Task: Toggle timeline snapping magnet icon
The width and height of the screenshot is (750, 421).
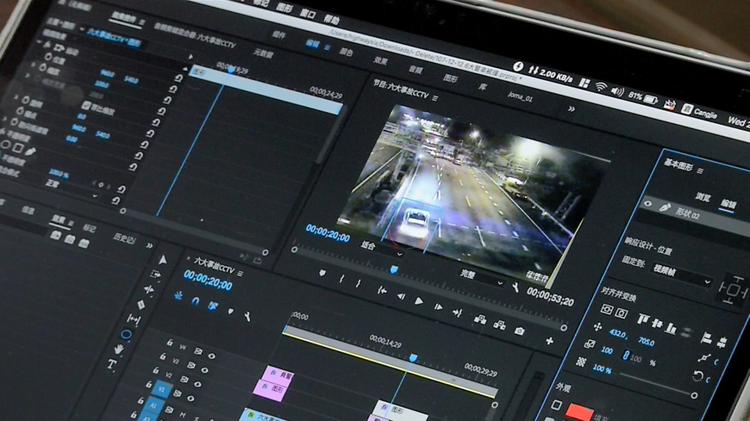Action: tap(195, 300)
